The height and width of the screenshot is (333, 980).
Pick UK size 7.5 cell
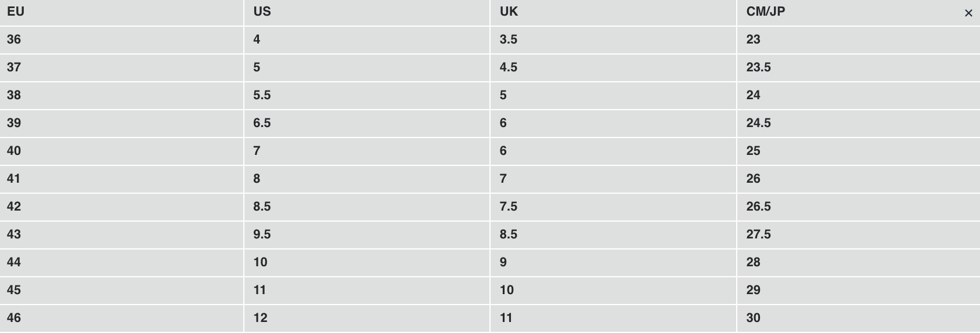(509, 207)
